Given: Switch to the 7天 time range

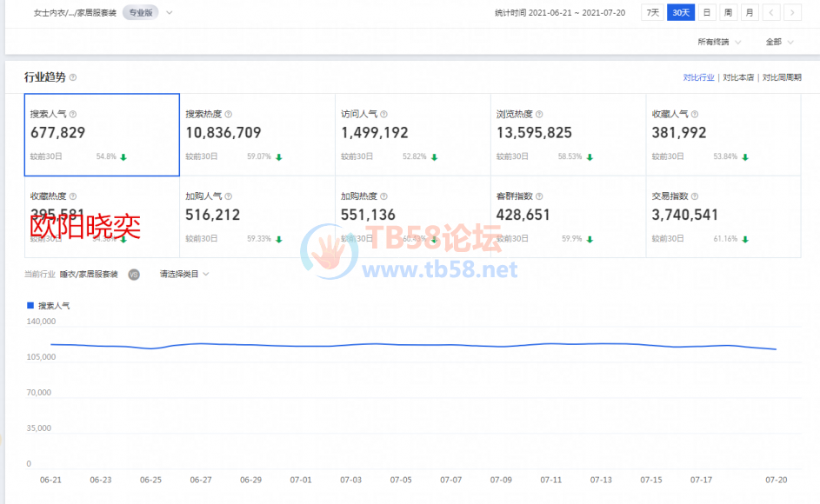Looking at the screenshot, I should coord(652,12).
